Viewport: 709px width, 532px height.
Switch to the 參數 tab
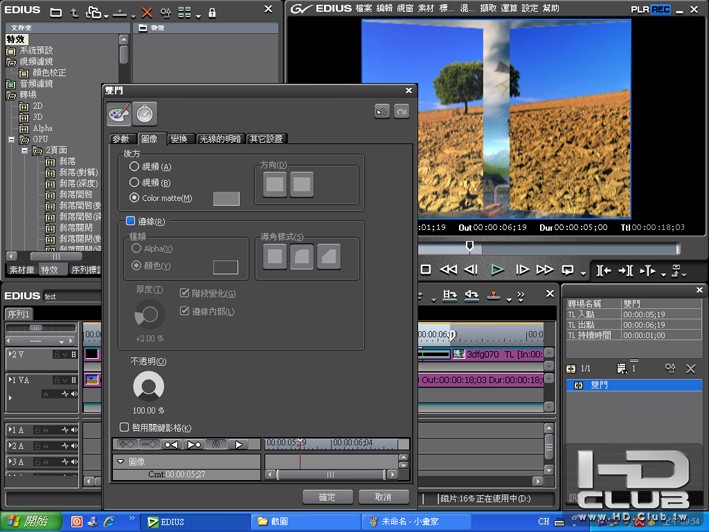click(122, 139)
